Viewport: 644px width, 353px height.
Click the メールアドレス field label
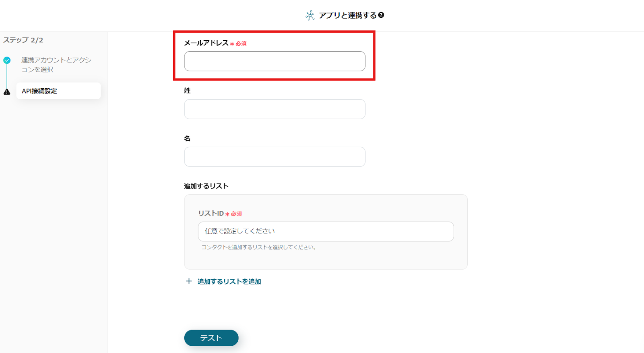tap(206, 43)
